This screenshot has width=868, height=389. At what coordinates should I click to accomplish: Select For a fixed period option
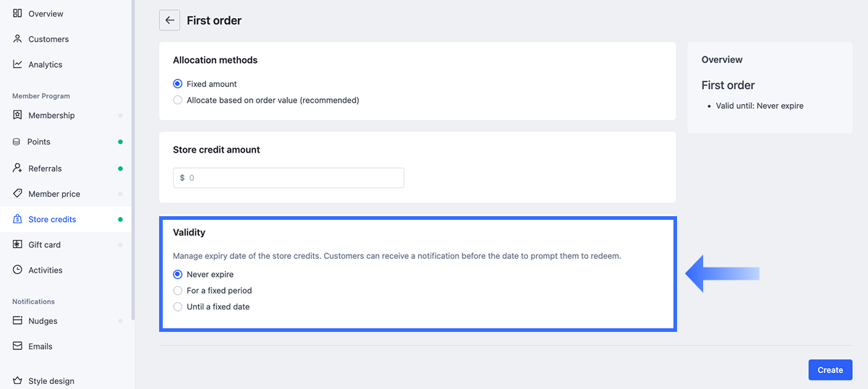click(178, 291)
